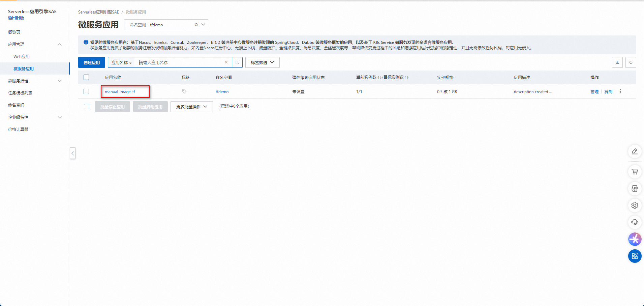Launch the colorful AI assistant icon
The image size is (644, 306).
(635, 239)
